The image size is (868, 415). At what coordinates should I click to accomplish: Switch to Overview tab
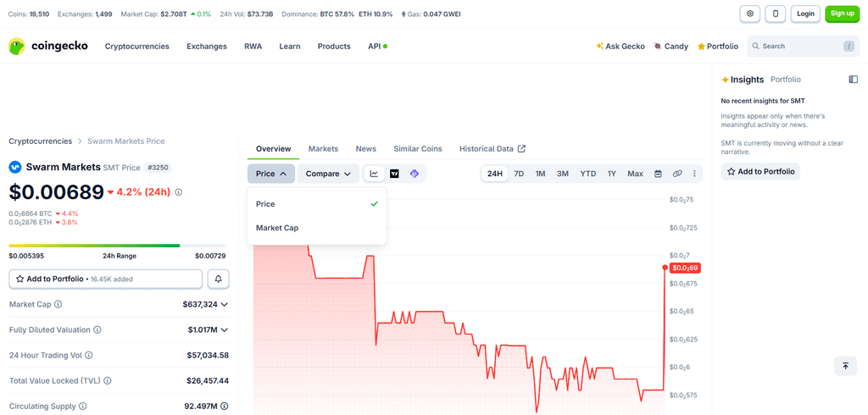pyautogui.click(x=274, y=149)
